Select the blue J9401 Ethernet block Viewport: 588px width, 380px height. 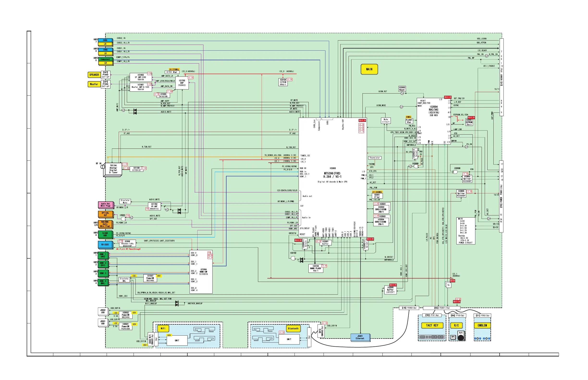[x=360, y=337]
